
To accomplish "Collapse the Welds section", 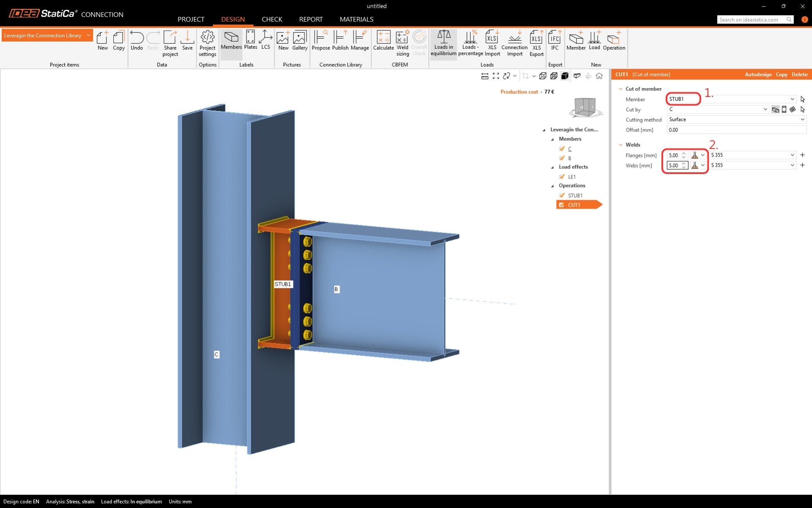I will click(x=621, y=145).
